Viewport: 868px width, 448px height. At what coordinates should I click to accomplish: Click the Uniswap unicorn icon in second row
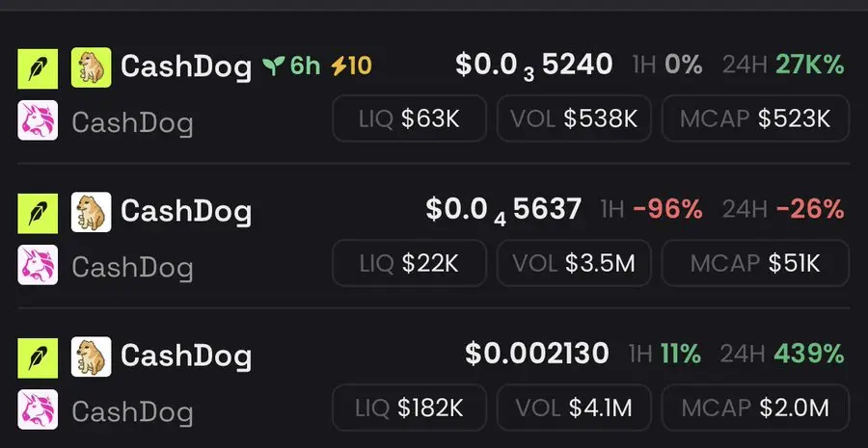[x=38, y=265]
